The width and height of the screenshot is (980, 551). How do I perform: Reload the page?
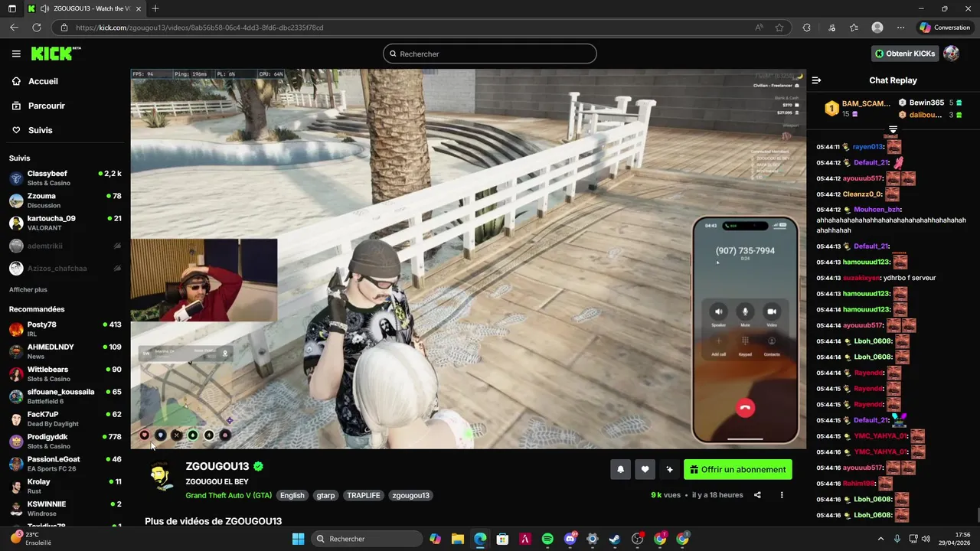[36, 28]
